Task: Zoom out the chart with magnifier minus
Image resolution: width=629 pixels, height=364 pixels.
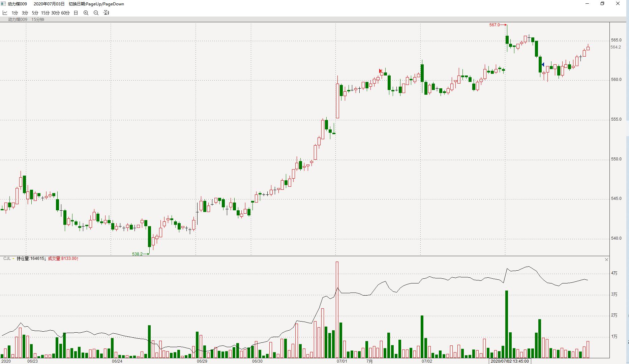Action: (x=96, y=13)
